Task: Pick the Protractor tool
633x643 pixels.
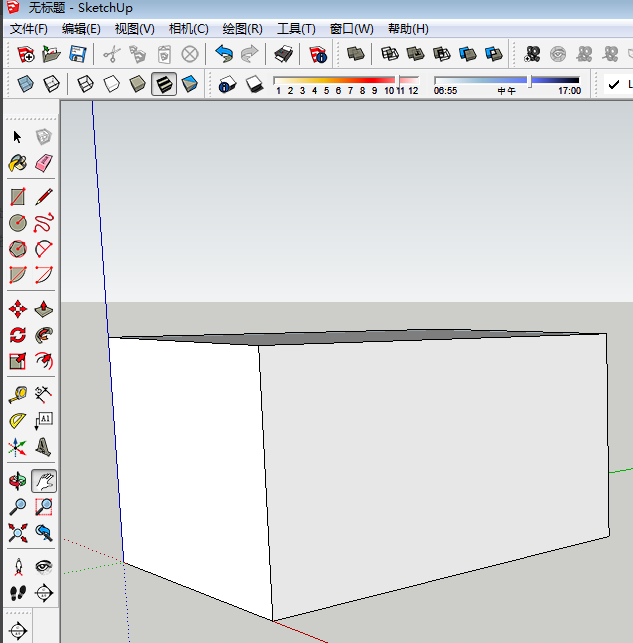Action: [17, 421]
